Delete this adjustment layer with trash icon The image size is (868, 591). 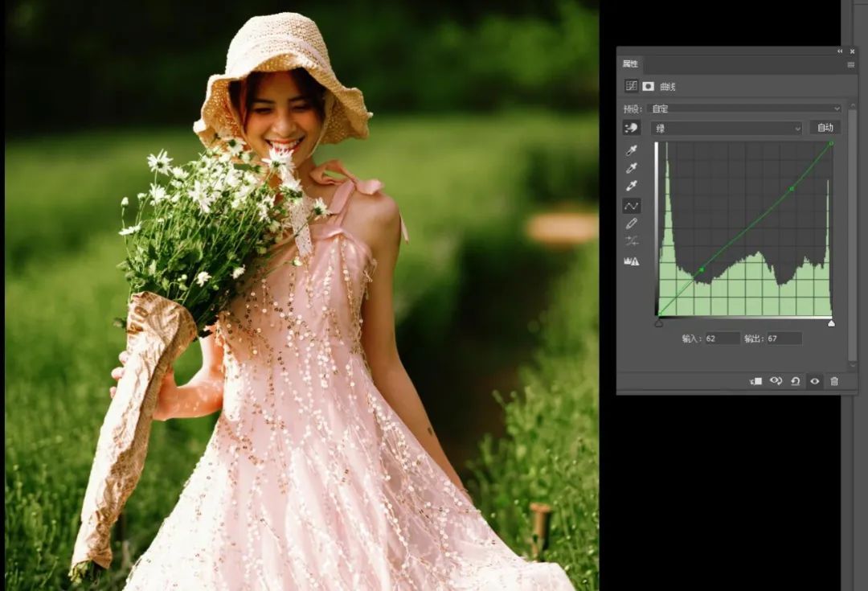[834, 381]
